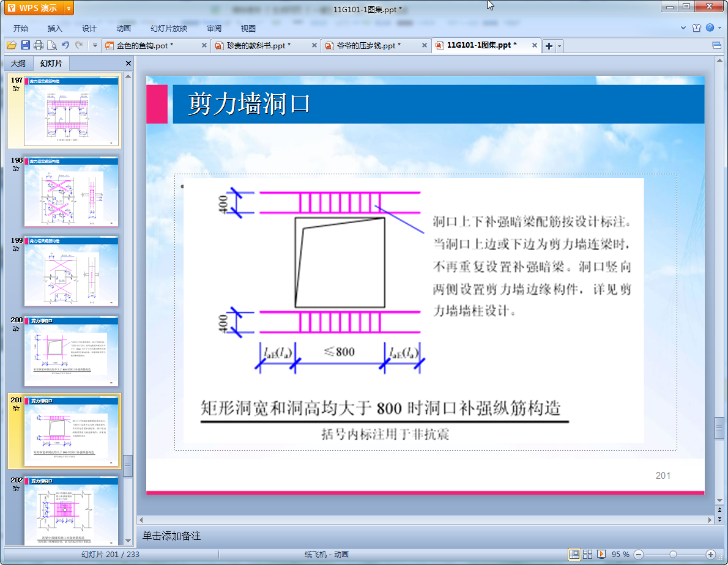Start slideshow from status bar icon

click(601, 554)
